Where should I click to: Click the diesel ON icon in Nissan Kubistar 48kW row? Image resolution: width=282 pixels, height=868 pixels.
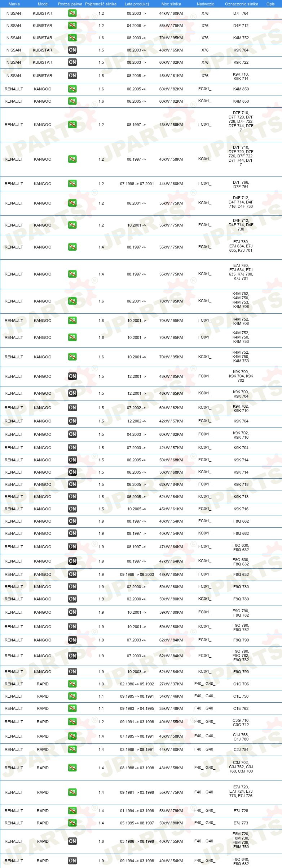(72, 50)
